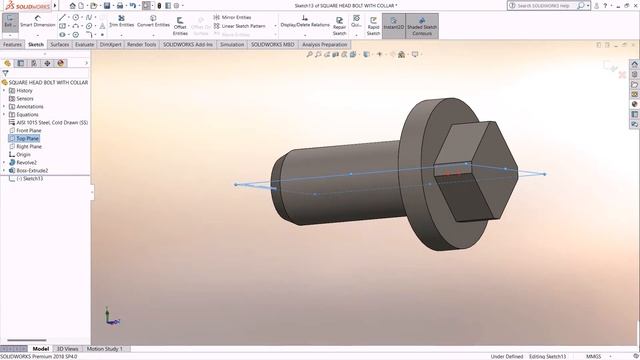This screenshot has height=360, width=640.
Task: Switch to the SOLIDWORKS Add-Ins tab
Action: [x=188, y=44]
